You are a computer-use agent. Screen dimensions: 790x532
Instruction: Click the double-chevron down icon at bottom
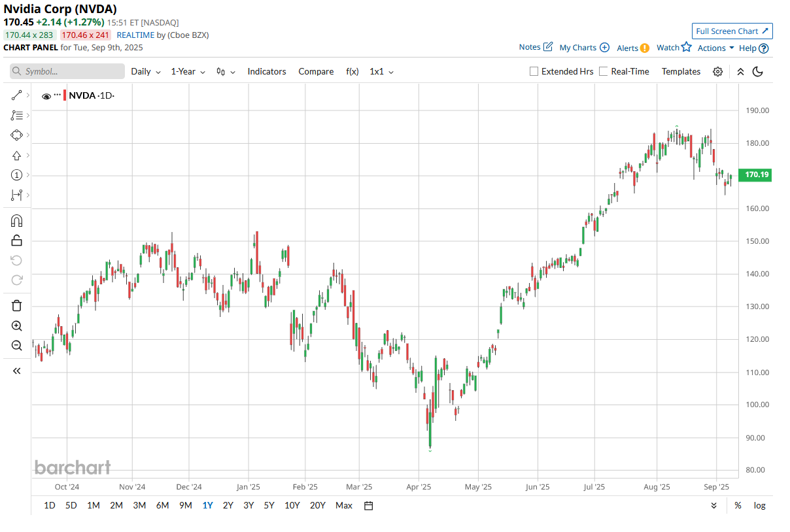pos(713,505)
